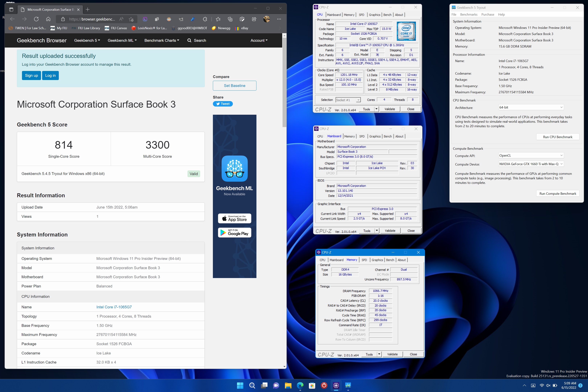Screen dimensions: 588x392
Task: Click Run Compute Benchmark button
Action: [x=558, y=193]
